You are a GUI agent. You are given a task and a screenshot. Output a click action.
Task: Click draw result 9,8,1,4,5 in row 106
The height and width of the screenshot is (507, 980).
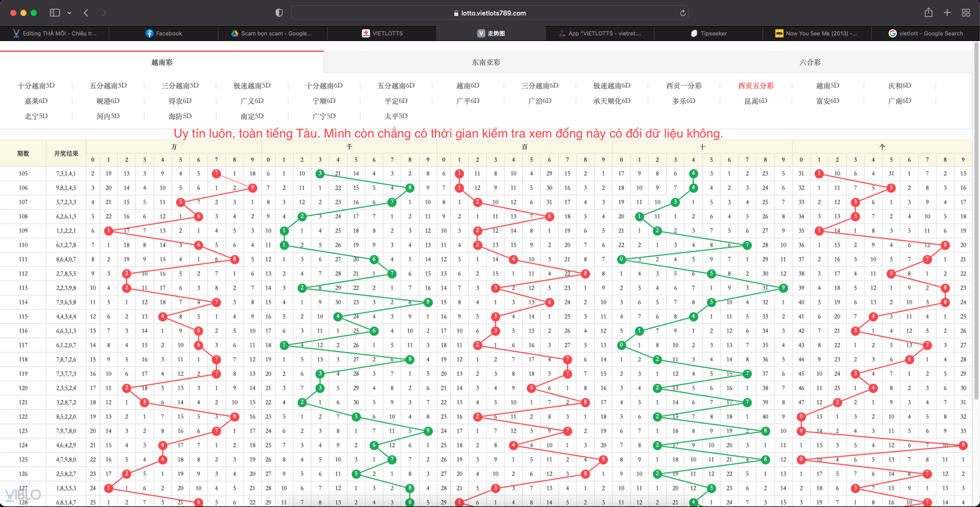click(66, 188)
